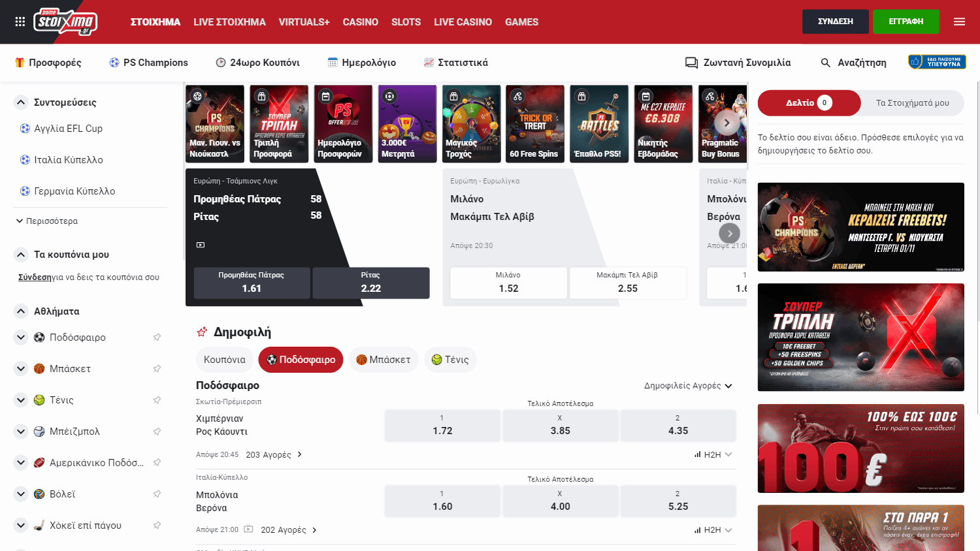Image resolution: width=980 pixels, height=551 pixels.
Task: Click the live stream icon under Προμηθέας Πάτρας
Action: [201, 245]
